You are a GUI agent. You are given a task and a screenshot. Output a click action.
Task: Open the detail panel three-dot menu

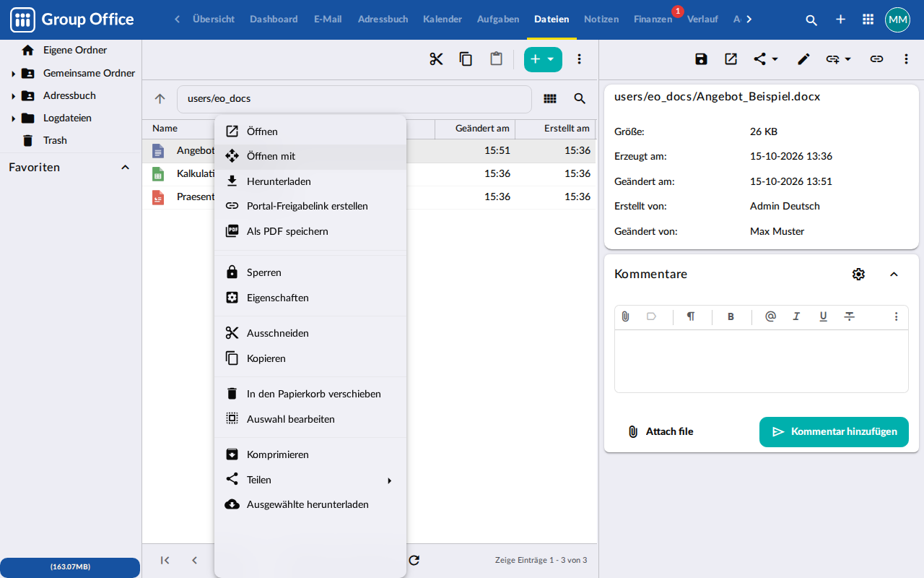906,59
